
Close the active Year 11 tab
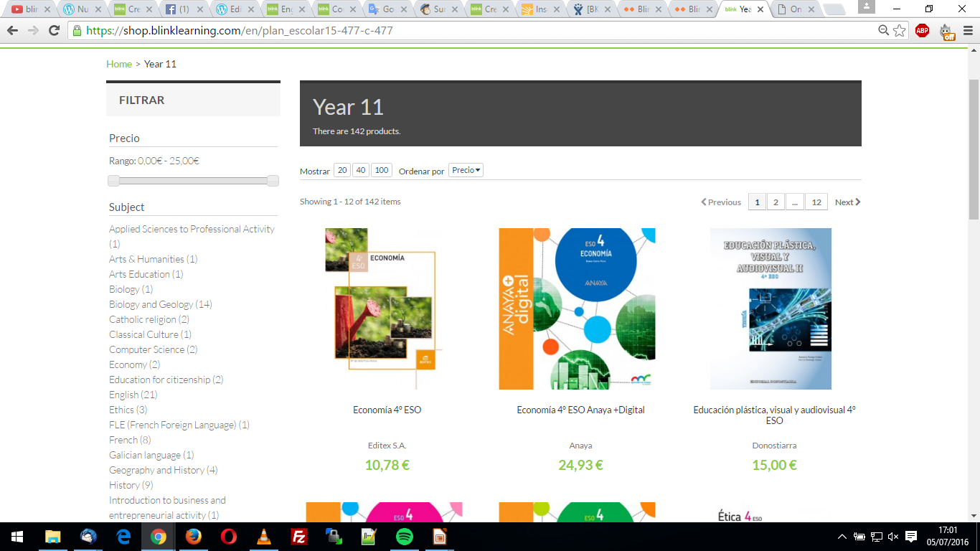click(760, 9)
